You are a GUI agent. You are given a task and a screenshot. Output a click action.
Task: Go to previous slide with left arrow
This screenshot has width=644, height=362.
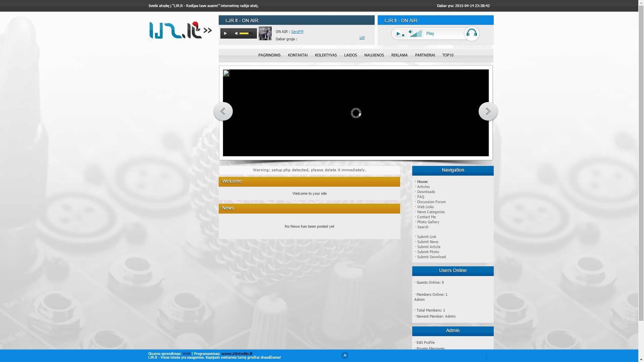tap(223, 111)
